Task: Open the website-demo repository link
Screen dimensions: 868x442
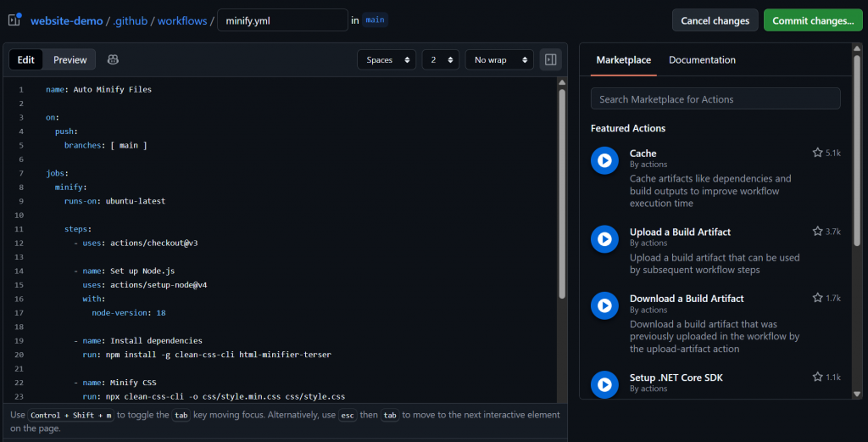Action: pos(66,20)
